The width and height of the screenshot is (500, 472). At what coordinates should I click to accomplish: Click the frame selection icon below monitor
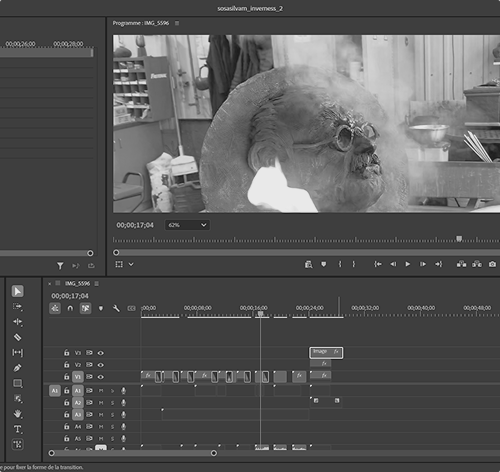click(119, 264)
